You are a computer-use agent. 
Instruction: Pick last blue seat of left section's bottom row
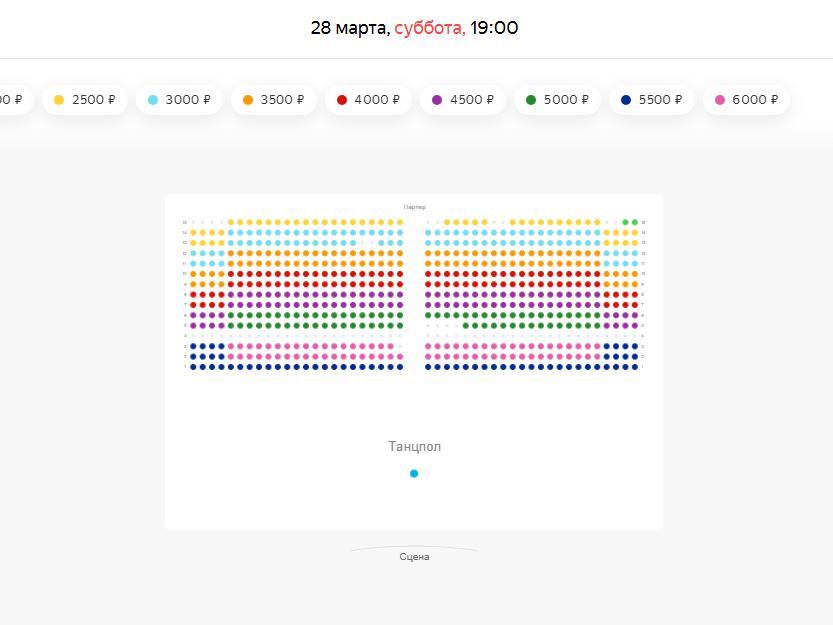[x=400, y=367]
